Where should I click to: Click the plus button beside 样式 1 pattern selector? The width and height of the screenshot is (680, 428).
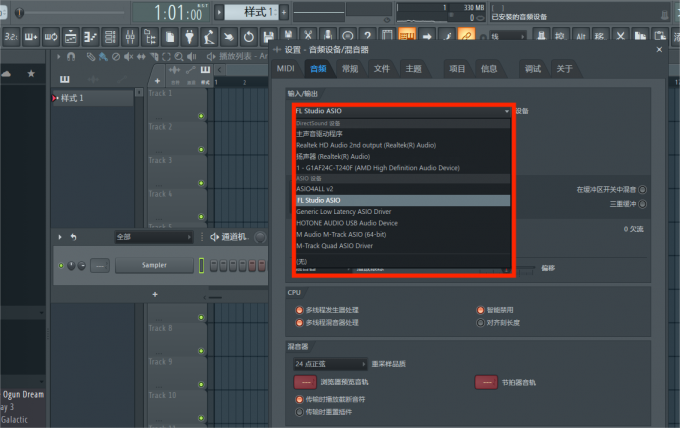284,12
